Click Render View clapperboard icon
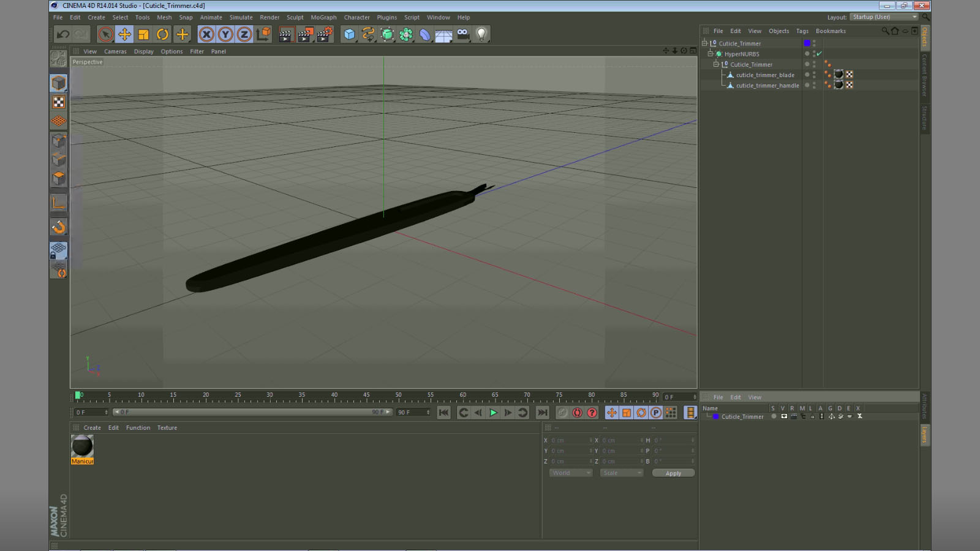The width and height of the screenshot is (980, 551). pos(285,34)
